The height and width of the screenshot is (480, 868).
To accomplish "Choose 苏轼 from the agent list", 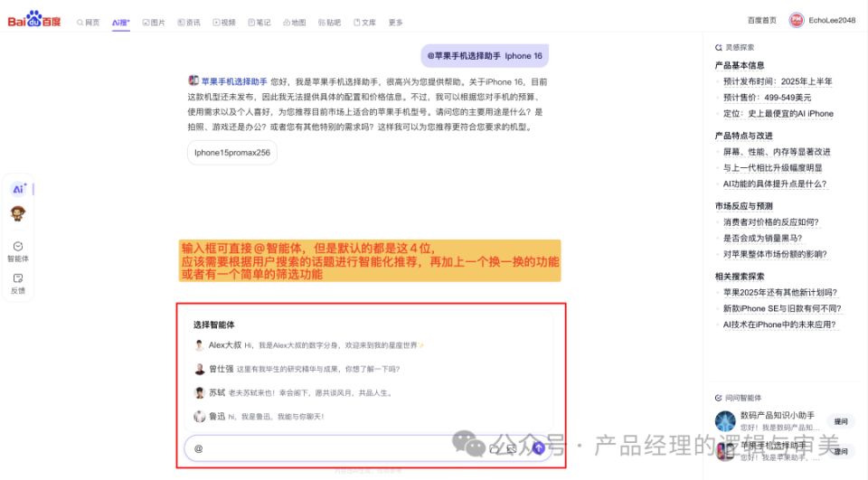I will [x=294, y=393].
